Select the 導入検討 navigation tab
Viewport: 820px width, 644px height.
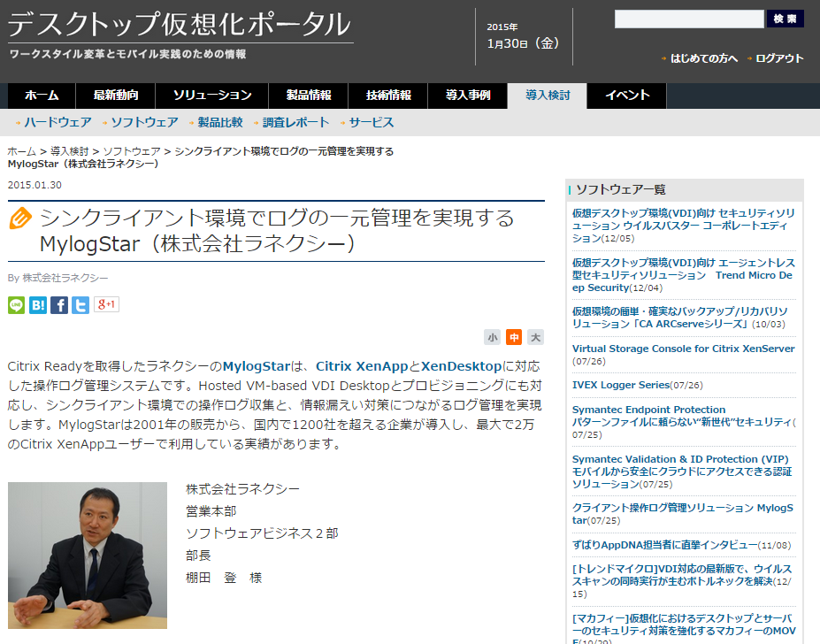pyautogui.click(x=547, y=96)
